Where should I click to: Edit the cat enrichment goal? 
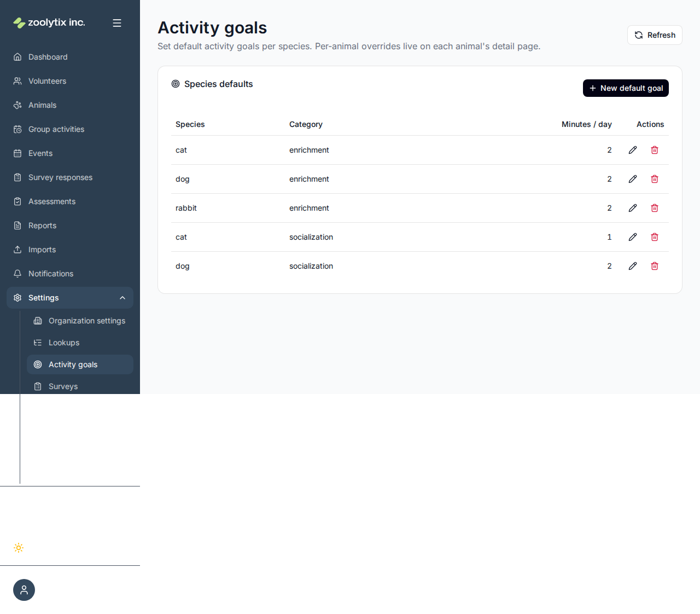pos(633,150)
